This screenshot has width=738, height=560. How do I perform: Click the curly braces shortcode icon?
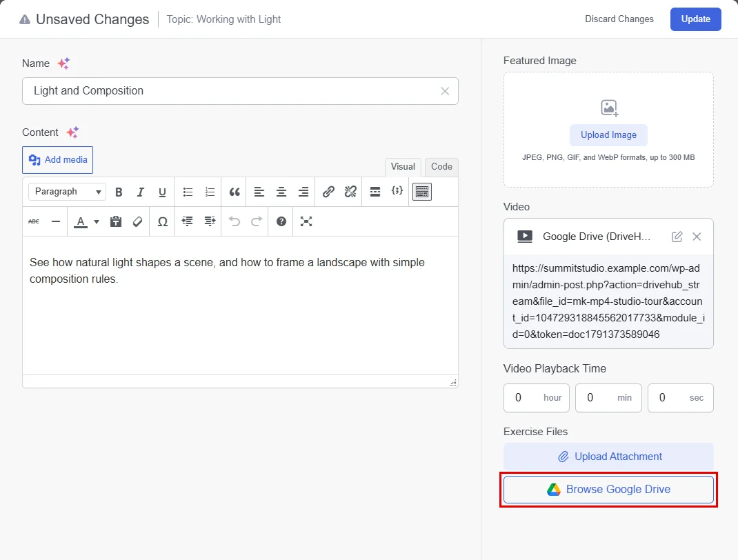pyautogui.click(x=397, y=190)
